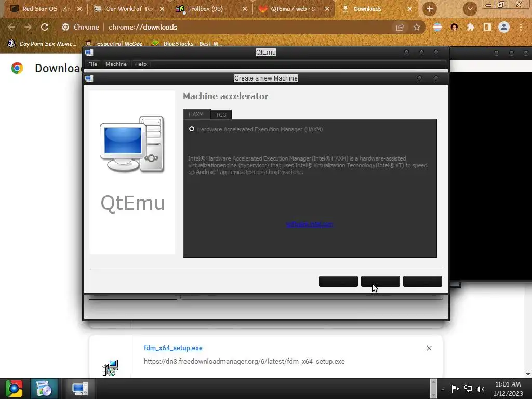Switch to the trollbox (95) tab
This screenshot has width=532, height=399.
pyautogui.click(x=207, y=9)
